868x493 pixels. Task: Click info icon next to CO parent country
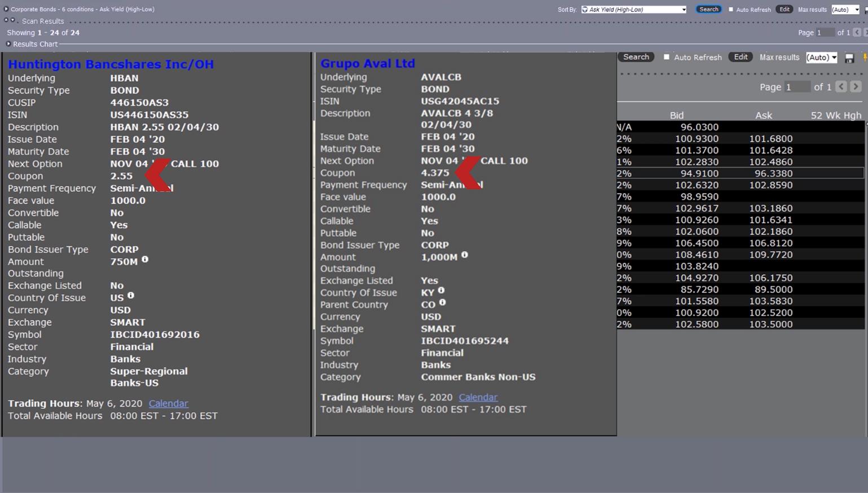443,302
